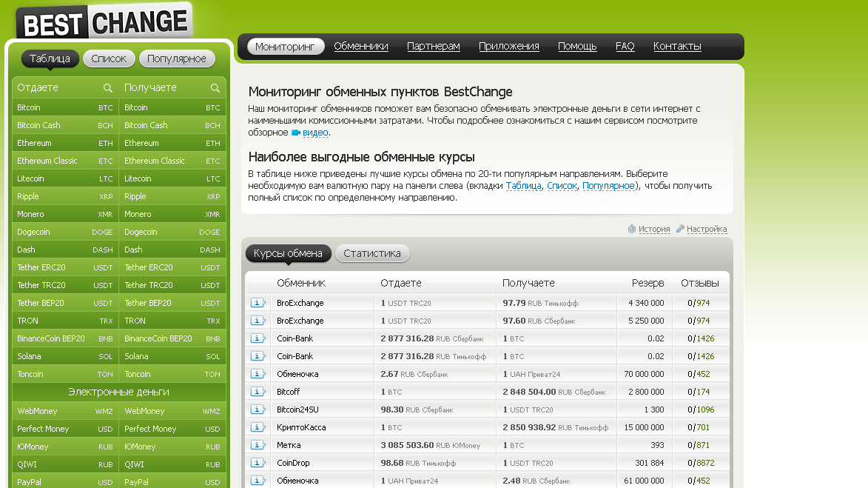
Task: Select Tether BEP20 in Получаете column
Action: tap(172, 302)
